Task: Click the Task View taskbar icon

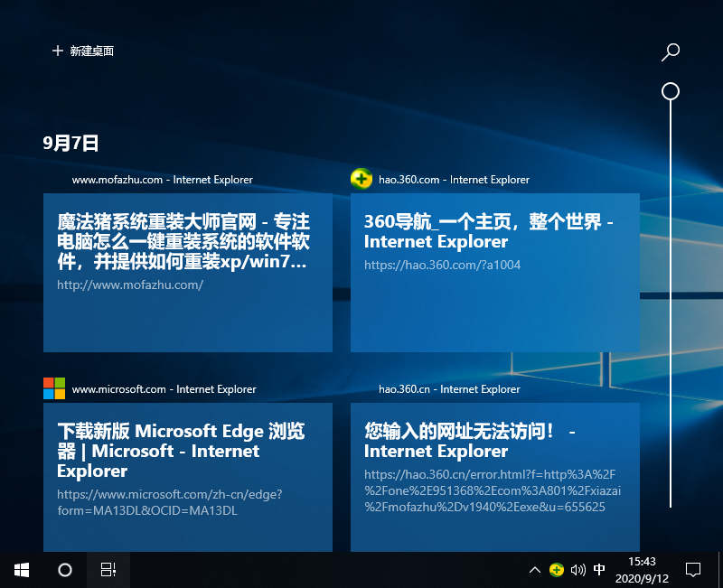Action: click(108, 570)
